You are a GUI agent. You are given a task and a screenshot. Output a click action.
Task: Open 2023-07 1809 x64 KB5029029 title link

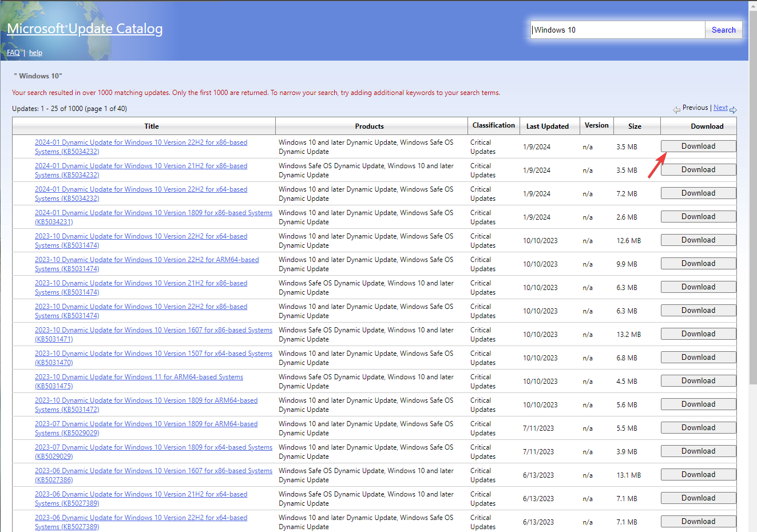153,452
